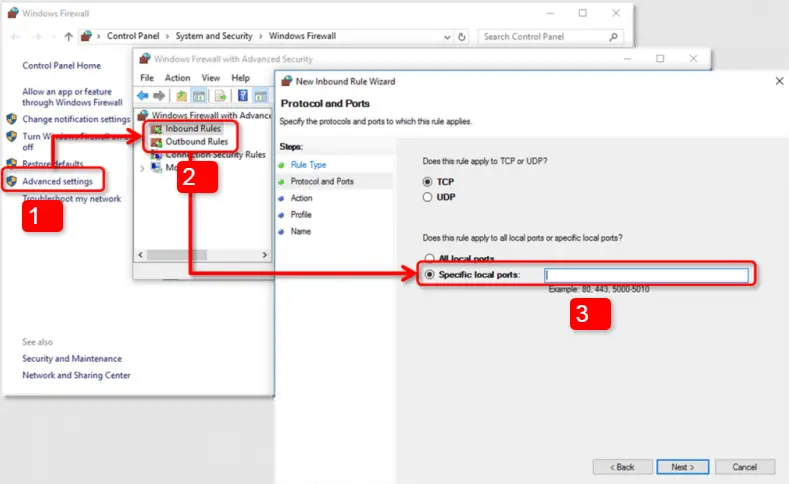Open the Change notification settings link
The image size is (789, 484).
click(x=76, y=119)
